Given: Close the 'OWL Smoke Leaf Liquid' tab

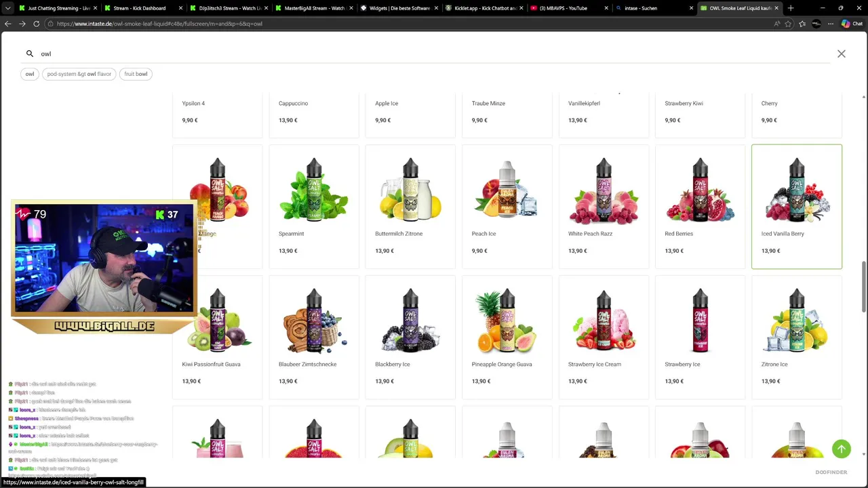Looking at the screenshot, I should click(776, 8).
